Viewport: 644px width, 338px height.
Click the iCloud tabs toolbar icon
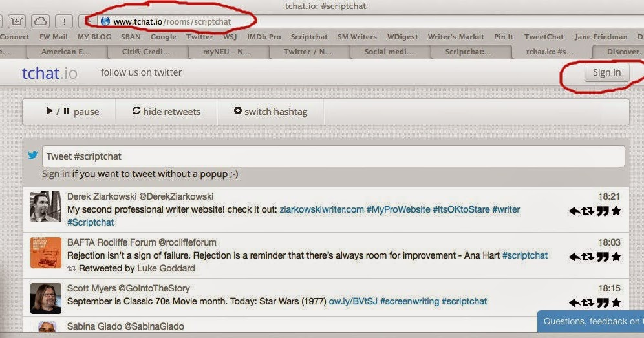pos(40,21)
